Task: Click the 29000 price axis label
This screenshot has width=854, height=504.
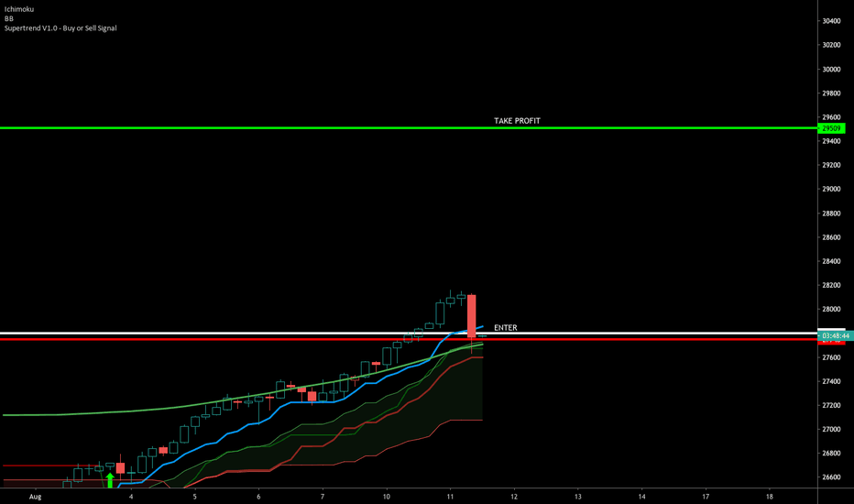Action: (x=831, y=189)
